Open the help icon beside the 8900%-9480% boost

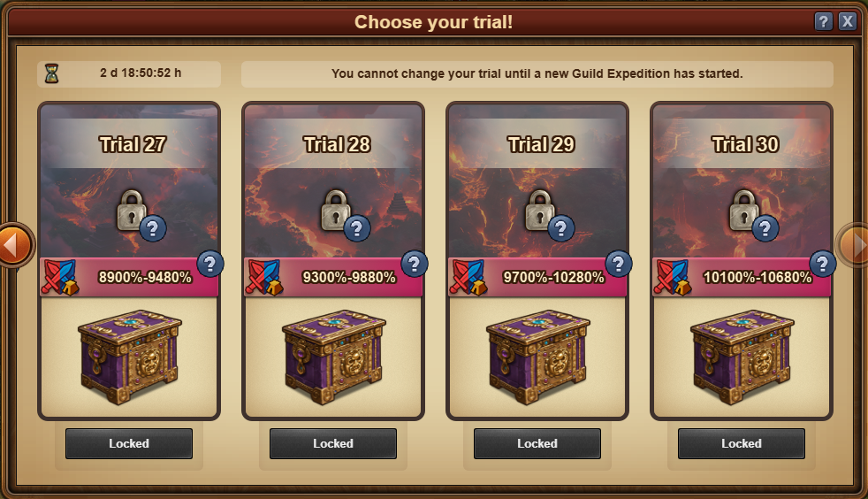point(209,265)
